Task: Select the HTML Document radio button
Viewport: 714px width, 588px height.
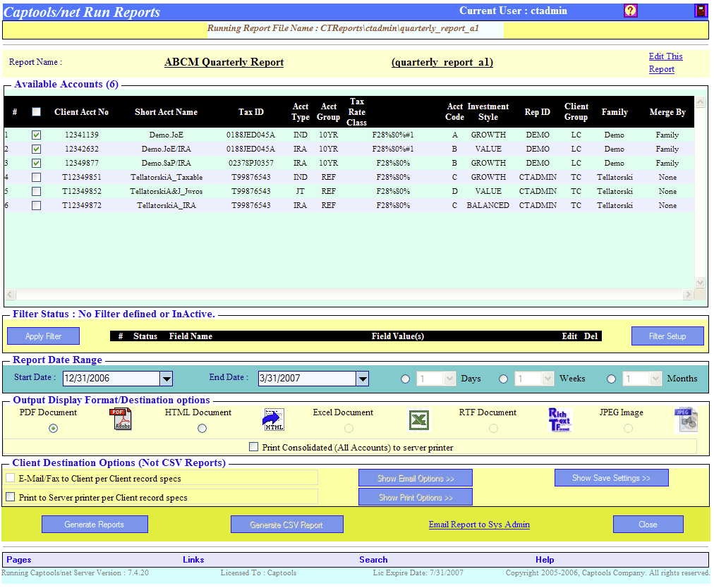Action: point(202,428)
